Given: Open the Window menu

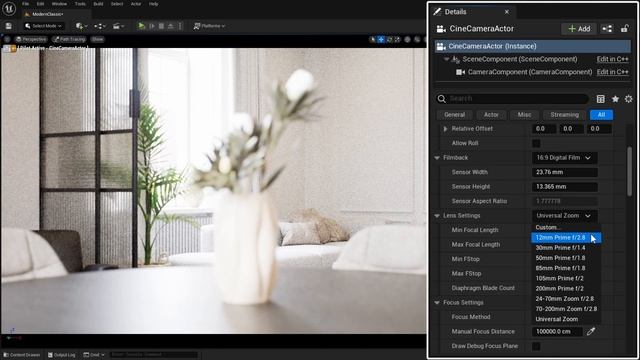Looking at the screenshot, I should click(60, 4).
